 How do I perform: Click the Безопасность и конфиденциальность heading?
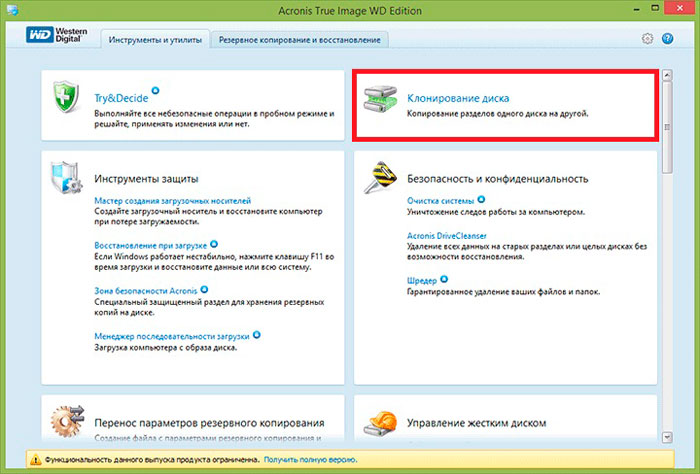[497, 179]
